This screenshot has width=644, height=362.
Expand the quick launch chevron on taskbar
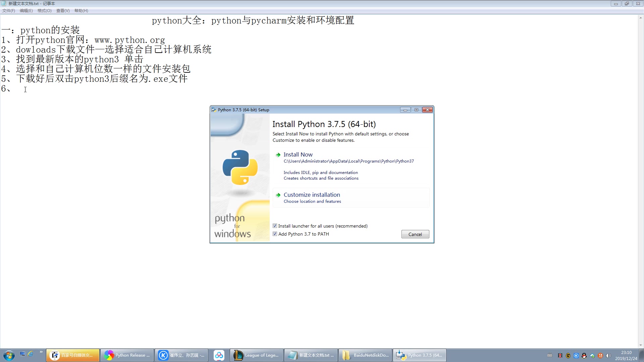coord(41,352)
